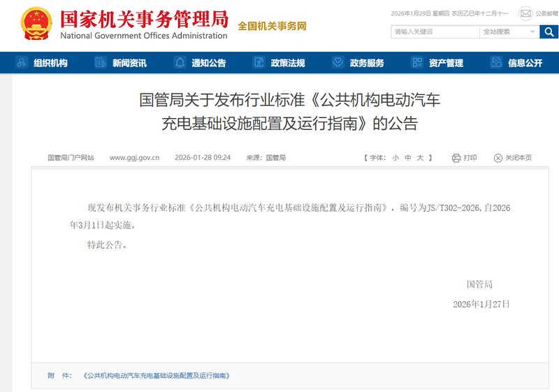
Task: Click the signing date 2026年1月27日
Action: [481, 305]
